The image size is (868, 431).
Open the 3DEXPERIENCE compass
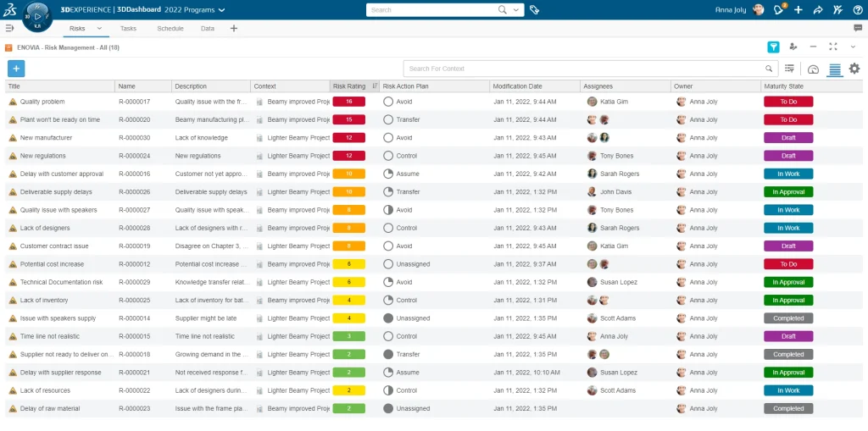click(37, 17)
